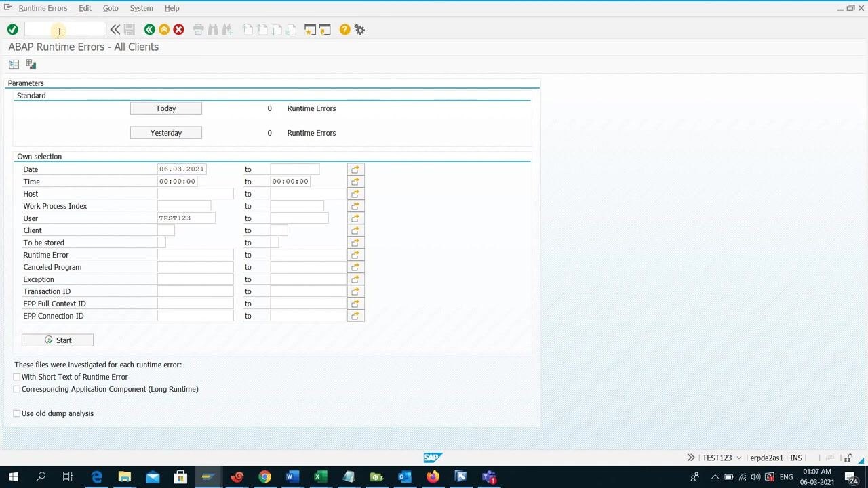Click the green Back arrow icon

pos(149,29)
